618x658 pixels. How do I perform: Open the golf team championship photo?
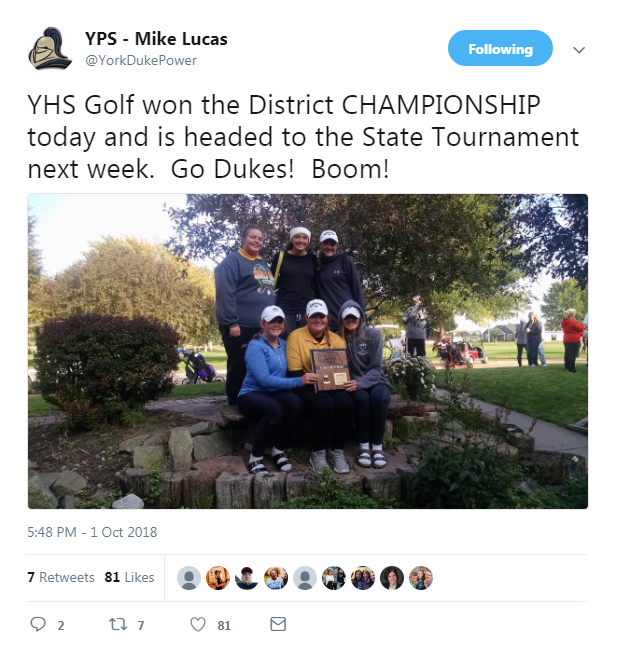308,351
